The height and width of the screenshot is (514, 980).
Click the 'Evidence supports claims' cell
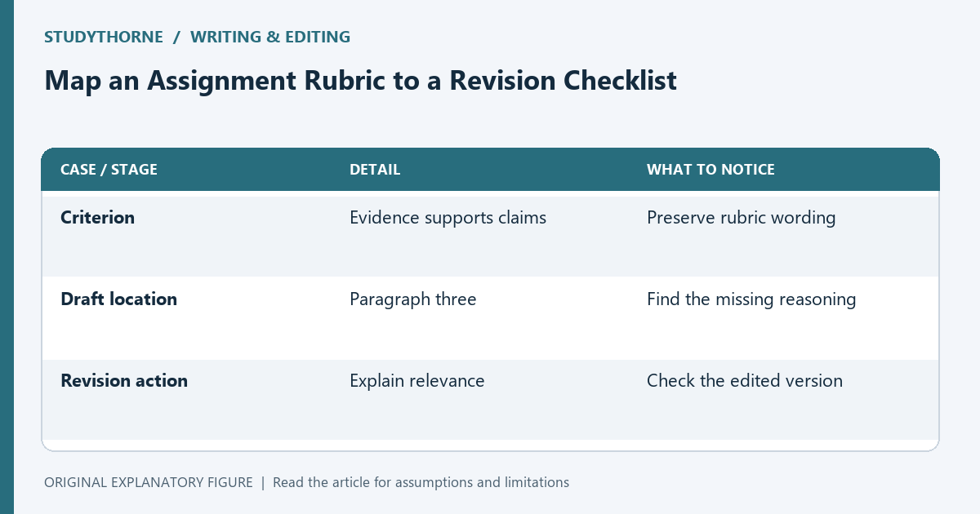pos(448,218)
